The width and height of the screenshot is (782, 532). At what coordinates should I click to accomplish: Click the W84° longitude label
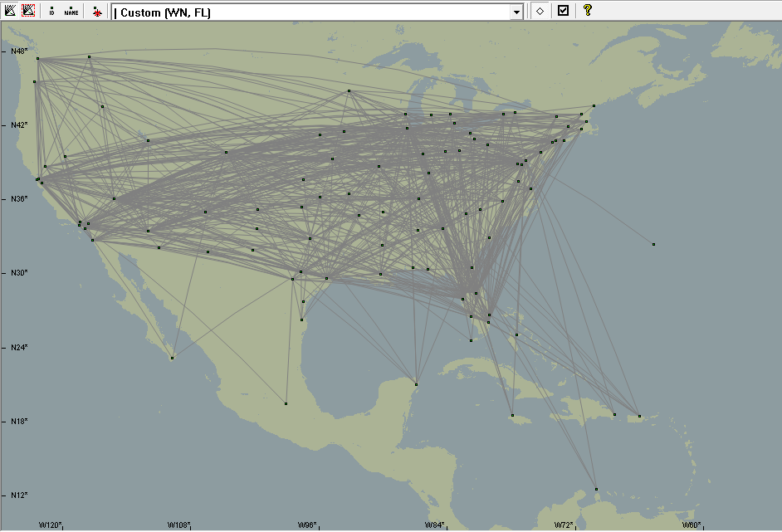(434, 525)
